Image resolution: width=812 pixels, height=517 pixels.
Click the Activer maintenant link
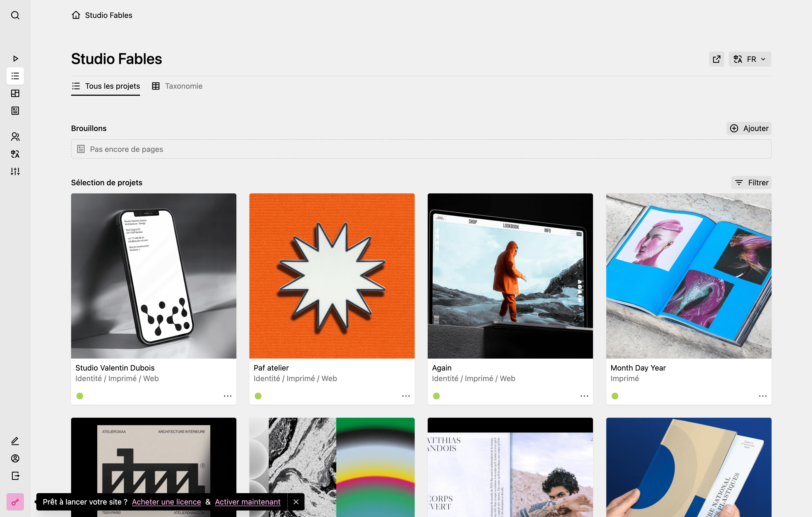pyautogui.click(x=248, y=502)
